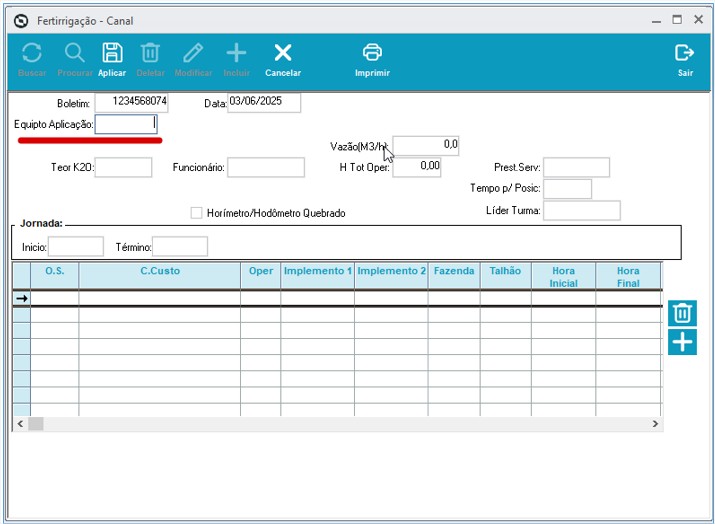Click the Hora Final column header
715x524 pixels.
(628, 276)
